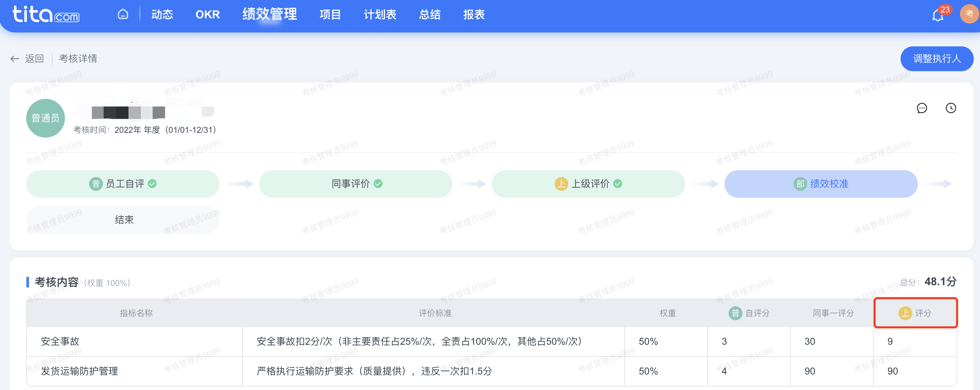Viewport: 980px width, 390px height.
Task: Click the 总分 48.1分 value
Action: click(x=940, y=281)
